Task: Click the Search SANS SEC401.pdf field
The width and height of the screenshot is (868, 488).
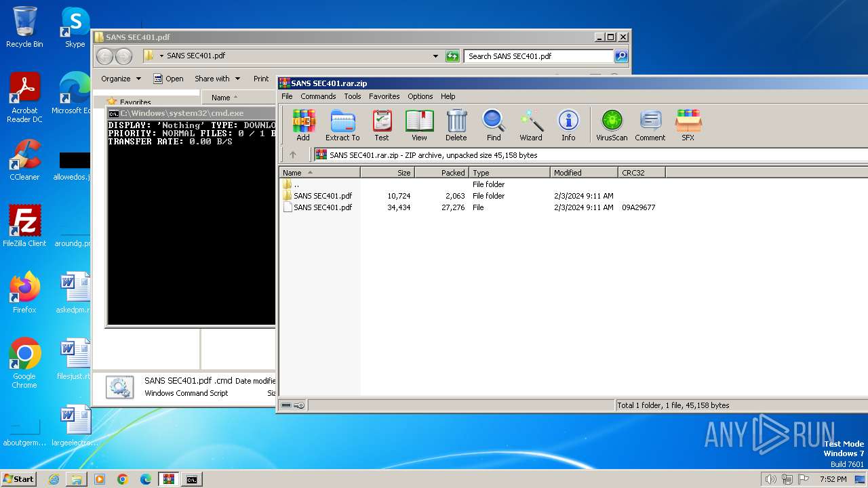Action: tap(539, 56)
